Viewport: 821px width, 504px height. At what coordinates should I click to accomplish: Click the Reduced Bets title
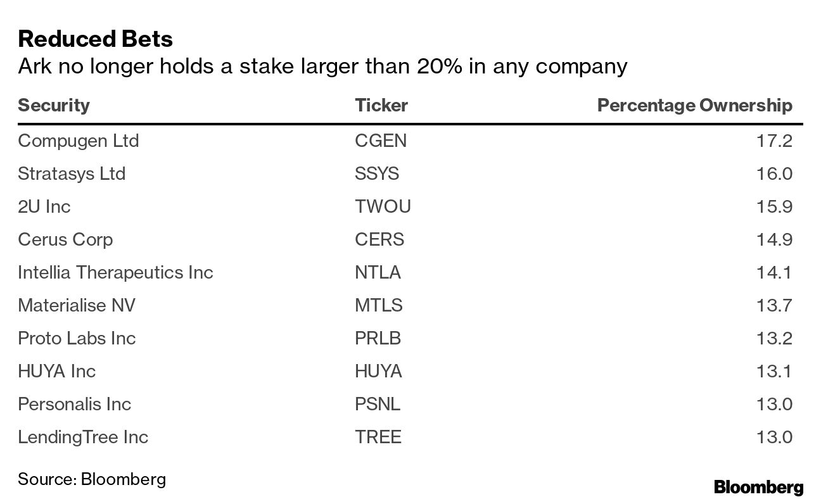pyautogui.click(x=95, y=39)
